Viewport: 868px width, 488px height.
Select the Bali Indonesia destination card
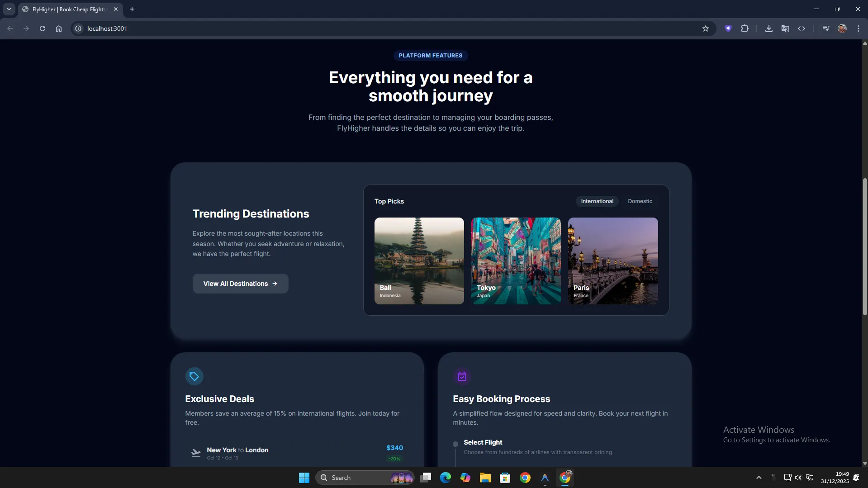419,261
